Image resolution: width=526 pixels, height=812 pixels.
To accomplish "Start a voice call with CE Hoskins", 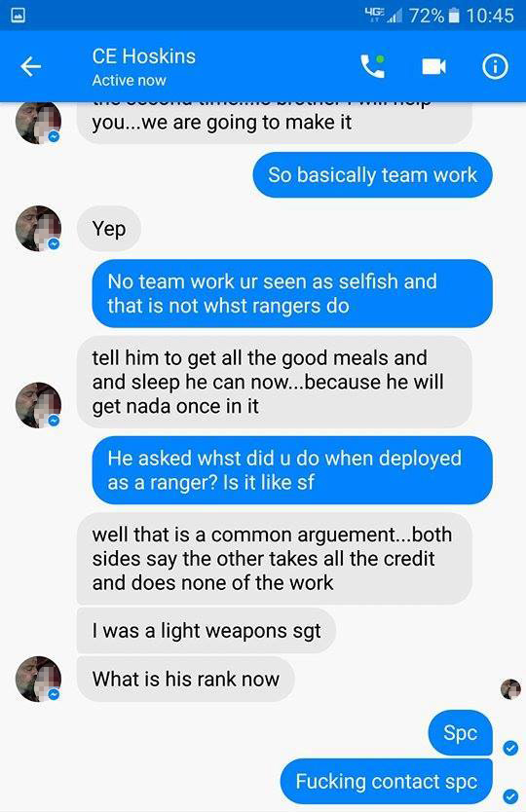I will point(373,66).
